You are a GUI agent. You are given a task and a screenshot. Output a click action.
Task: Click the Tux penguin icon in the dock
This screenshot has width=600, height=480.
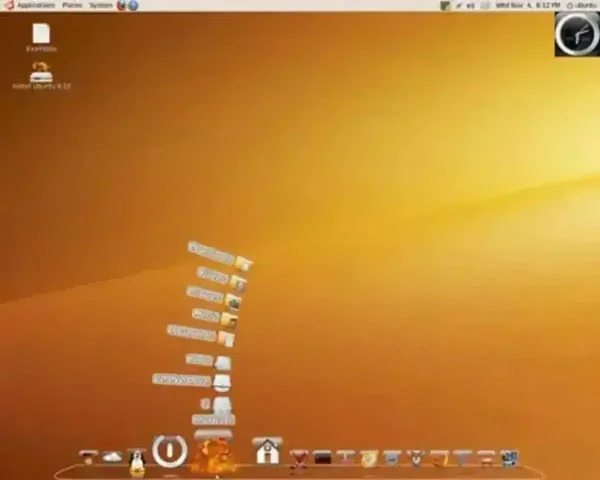coord(137,461)
